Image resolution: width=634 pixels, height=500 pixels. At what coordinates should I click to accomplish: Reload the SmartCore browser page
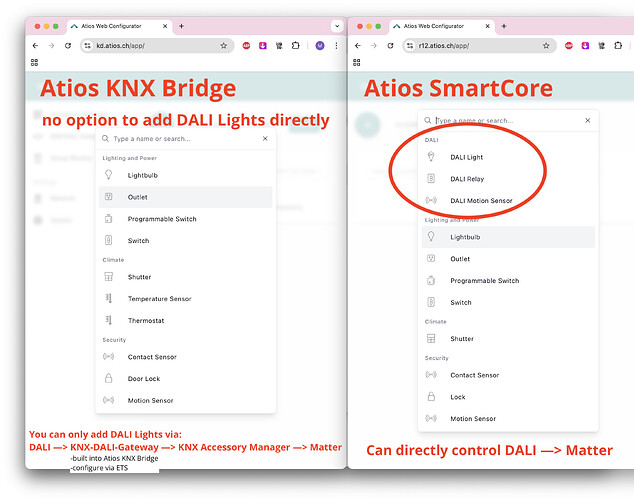click(x=390, y=46)
